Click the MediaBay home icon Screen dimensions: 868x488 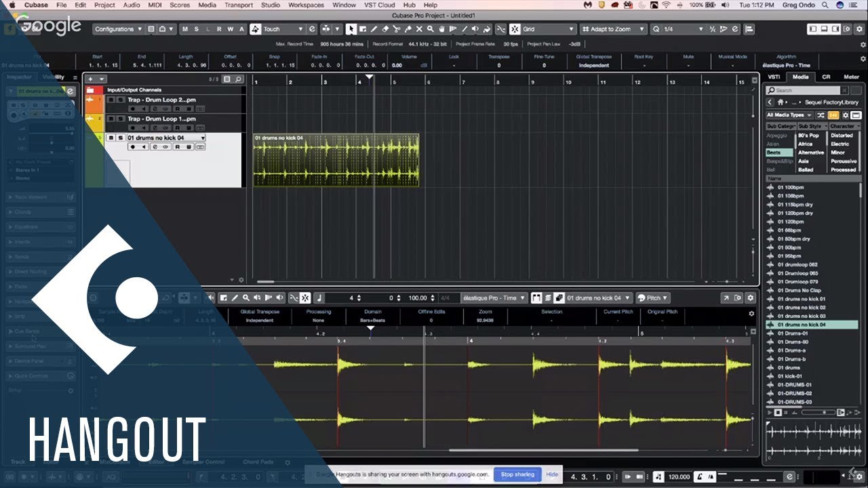coord(781,102)
